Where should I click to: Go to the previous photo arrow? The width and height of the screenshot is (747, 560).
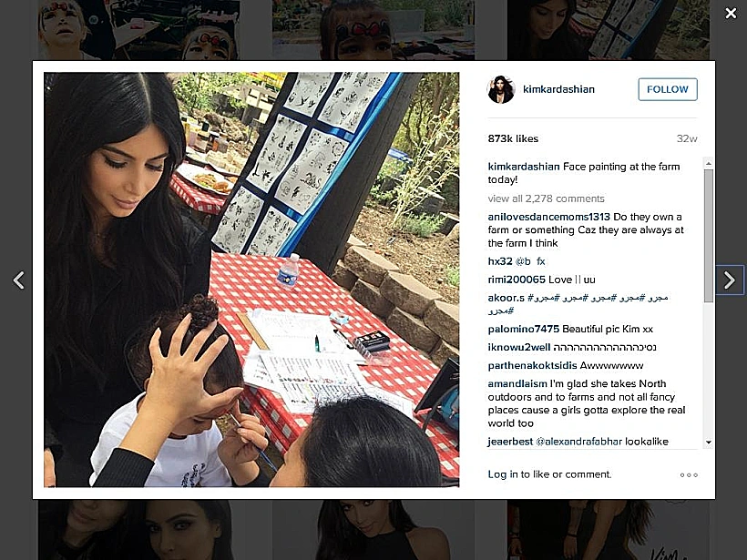pyautogui.click(x=18, y=280)
